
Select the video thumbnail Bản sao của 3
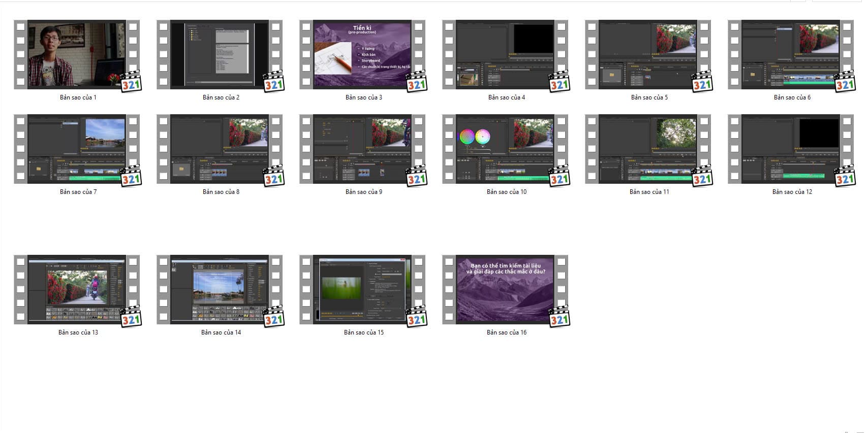362,55
